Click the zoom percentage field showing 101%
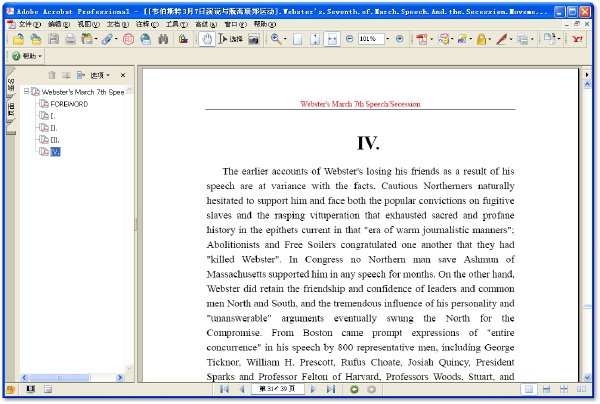This screenshot has height=404, width=600. tap(370, 39)
